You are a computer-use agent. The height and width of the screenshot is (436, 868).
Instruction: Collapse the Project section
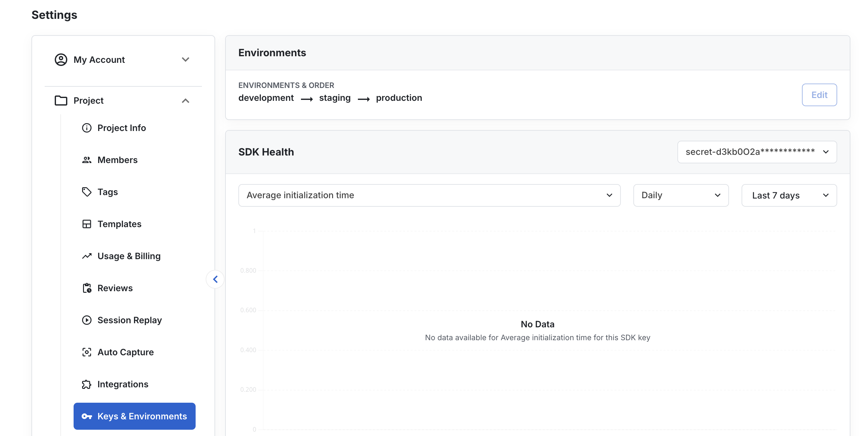pos(186,101)
